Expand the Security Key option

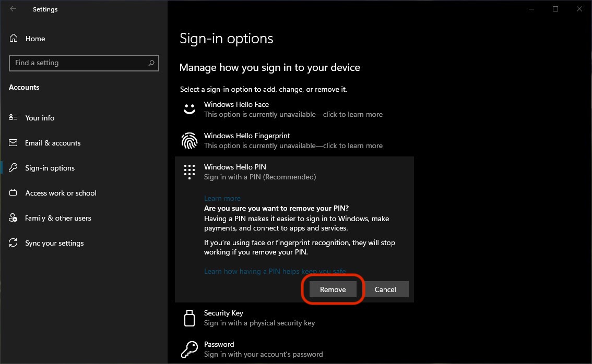coord(294,318)
